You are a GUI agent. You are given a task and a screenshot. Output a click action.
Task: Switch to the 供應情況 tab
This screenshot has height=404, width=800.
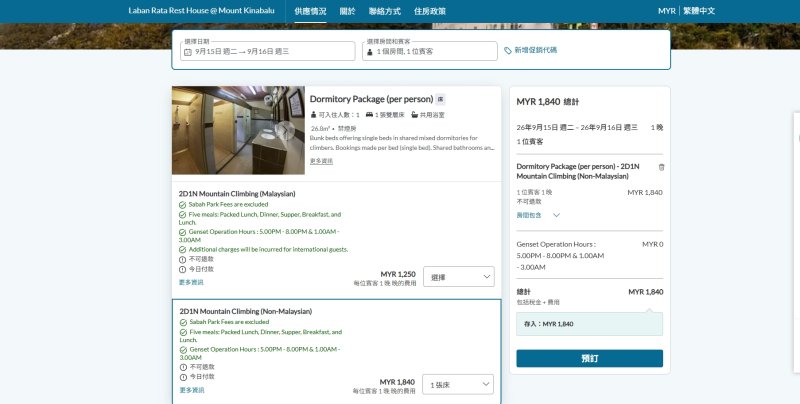(x=310, y=10)
